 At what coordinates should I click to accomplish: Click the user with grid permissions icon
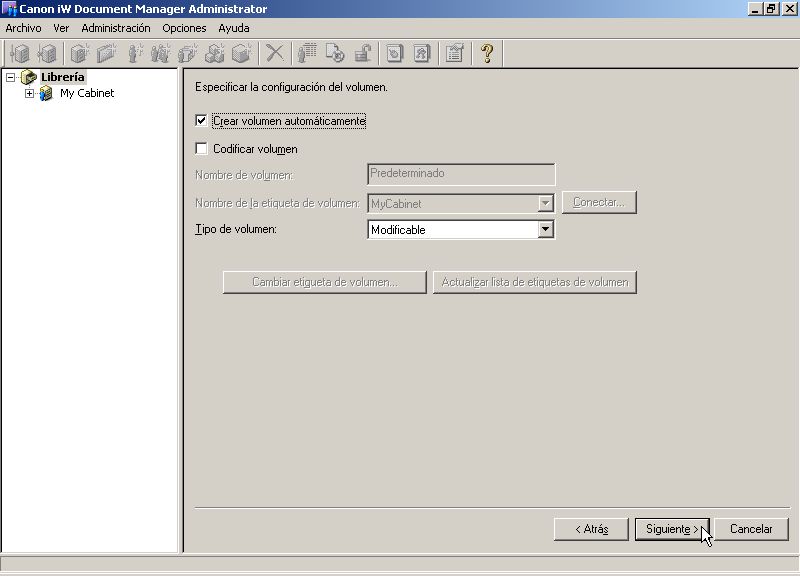click(307, 53)
